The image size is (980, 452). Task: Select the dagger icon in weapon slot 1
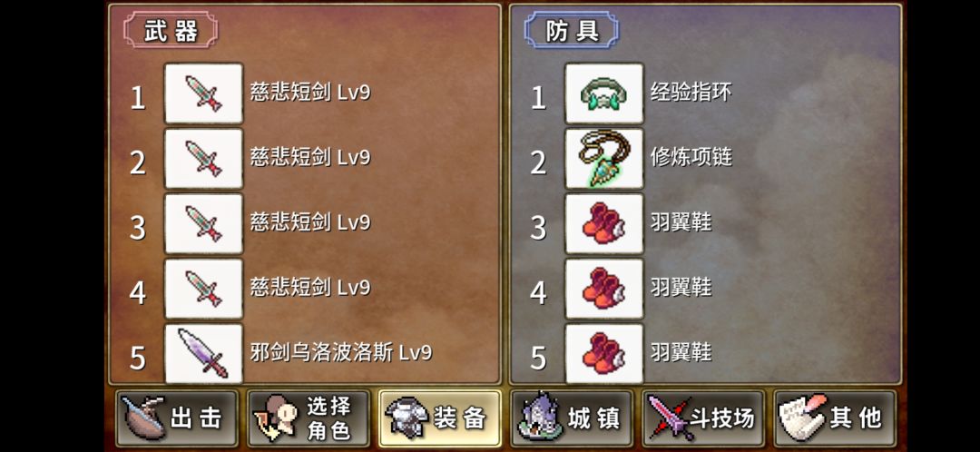pos(203,93)
